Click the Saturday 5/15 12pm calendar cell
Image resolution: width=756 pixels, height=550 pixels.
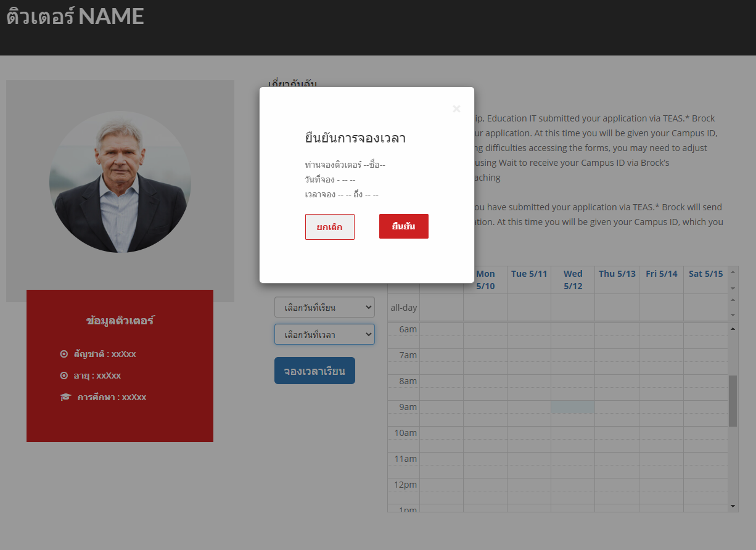(705, 485)
